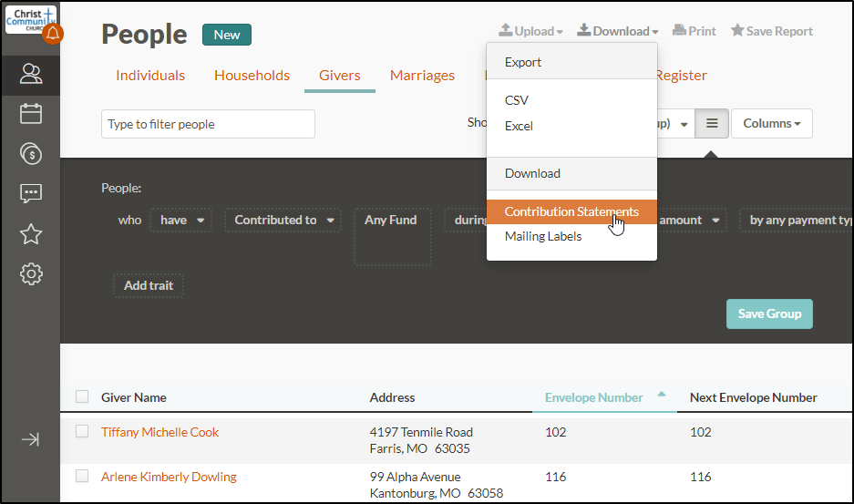
Task: Choose Contribution Statements from Download menu
Action: pos(571,211)
